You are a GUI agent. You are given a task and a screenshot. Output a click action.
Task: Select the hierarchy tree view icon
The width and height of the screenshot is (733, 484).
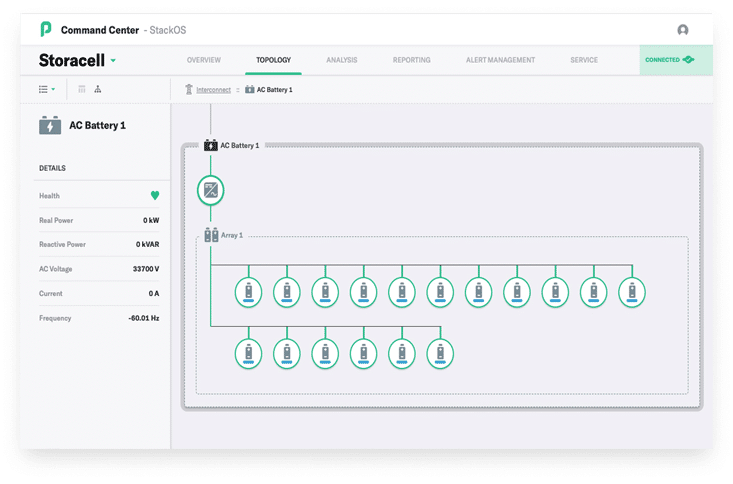[x=98, y=89]
